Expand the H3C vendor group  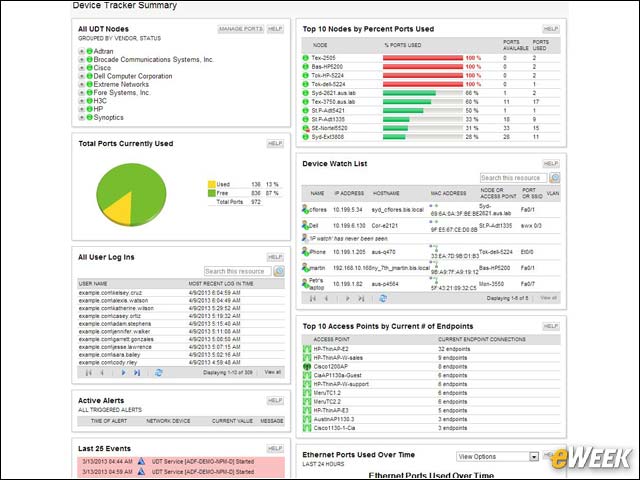[82, 101]
